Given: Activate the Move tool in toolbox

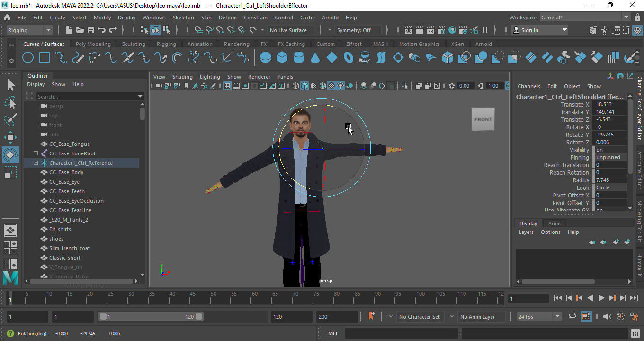Looking at the screenshot, I should 11,137.
